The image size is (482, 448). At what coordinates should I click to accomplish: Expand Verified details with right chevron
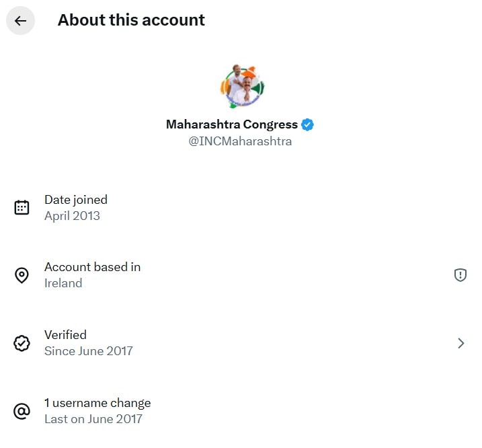pyautogui.click(x=461, y=343)
